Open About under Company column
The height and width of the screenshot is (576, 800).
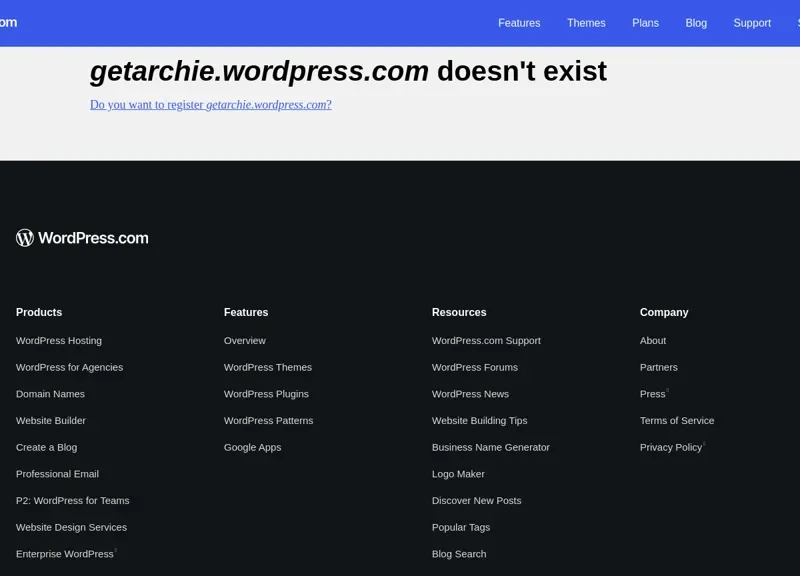653,340
